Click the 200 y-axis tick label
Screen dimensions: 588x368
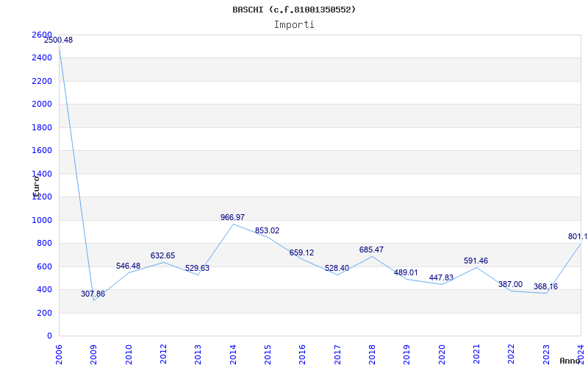pyautogui.click(x=45, y=313)
